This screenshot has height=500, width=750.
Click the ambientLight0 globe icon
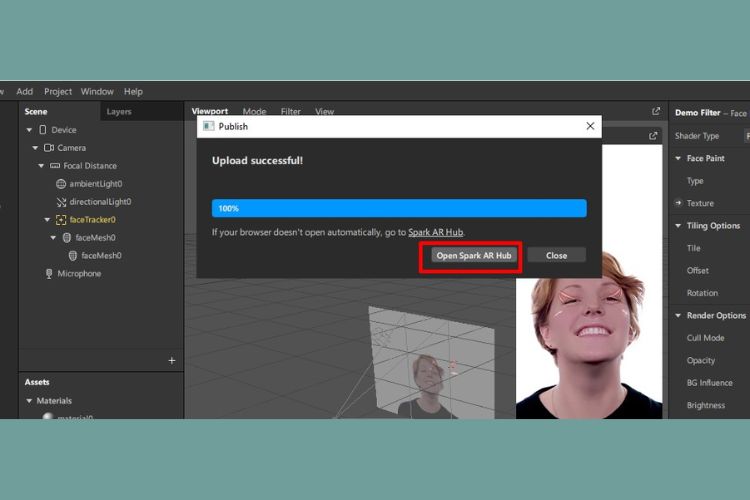61,184
